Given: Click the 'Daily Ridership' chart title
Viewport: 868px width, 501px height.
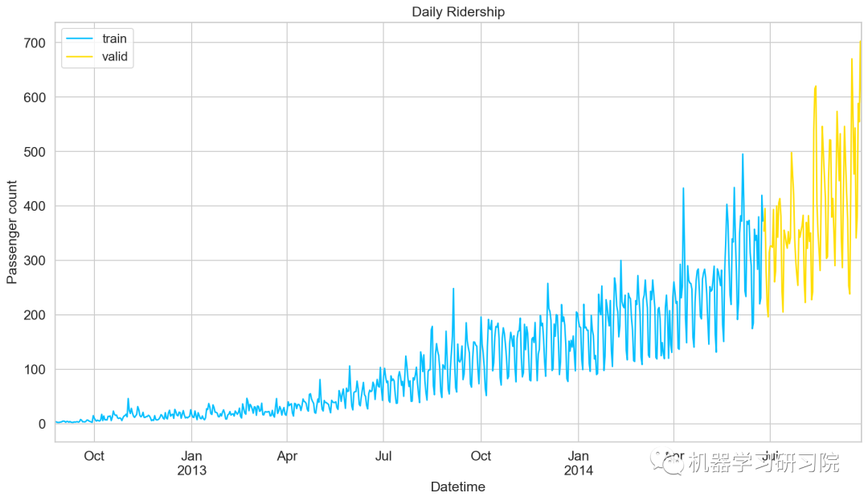Looking at the screenshot, I should coord(458,11).
